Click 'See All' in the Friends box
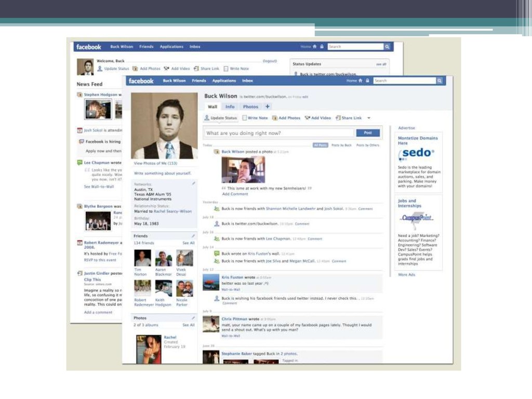532x399 pixels. click(x=188, y=243)
